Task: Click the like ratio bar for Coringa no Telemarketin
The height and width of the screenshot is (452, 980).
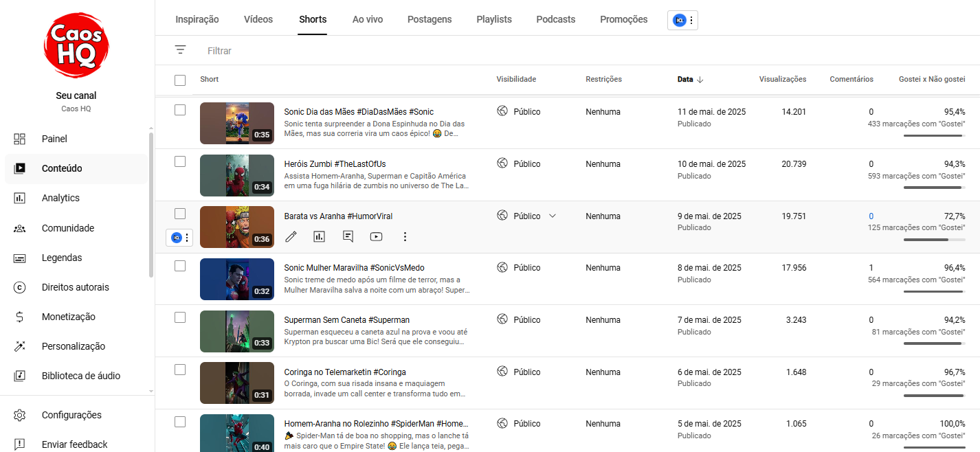Action: click(x=933, y=396)
